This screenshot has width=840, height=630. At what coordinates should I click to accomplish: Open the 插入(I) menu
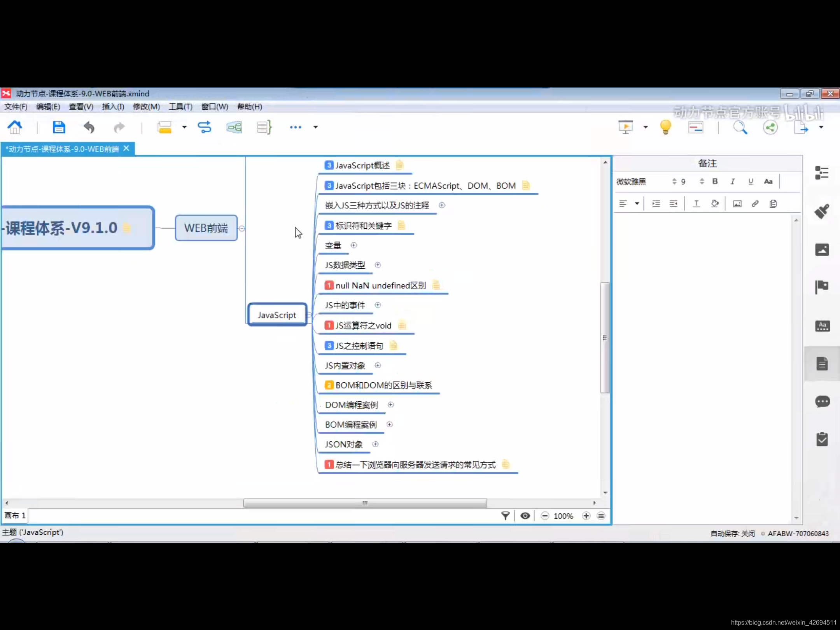pos(113,107)
